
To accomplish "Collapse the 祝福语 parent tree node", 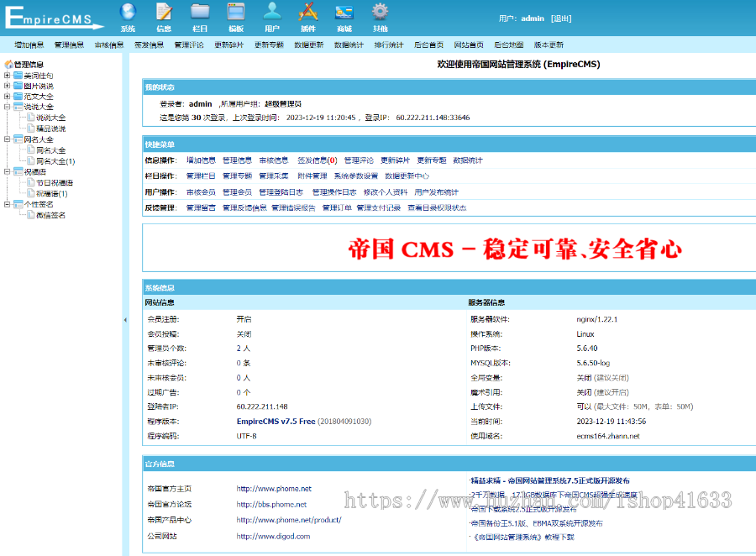I will [8, 171].
